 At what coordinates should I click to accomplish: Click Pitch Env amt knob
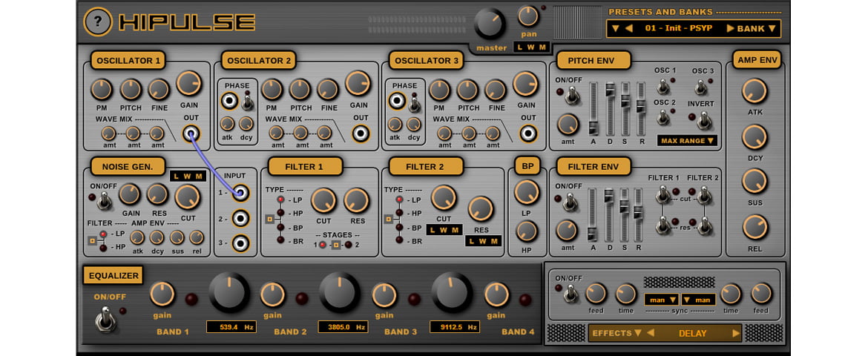[x=568, y=124]
